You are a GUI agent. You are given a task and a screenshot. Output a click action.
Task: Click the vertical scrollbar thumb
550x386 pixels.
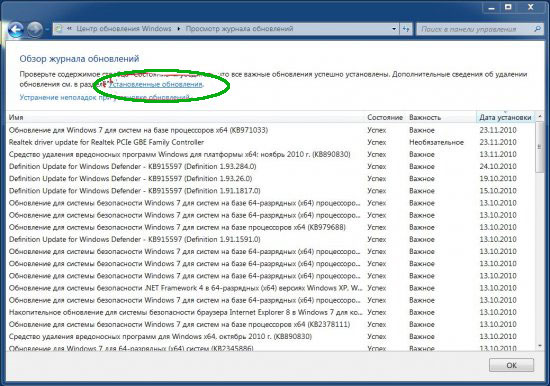(540, 147)
